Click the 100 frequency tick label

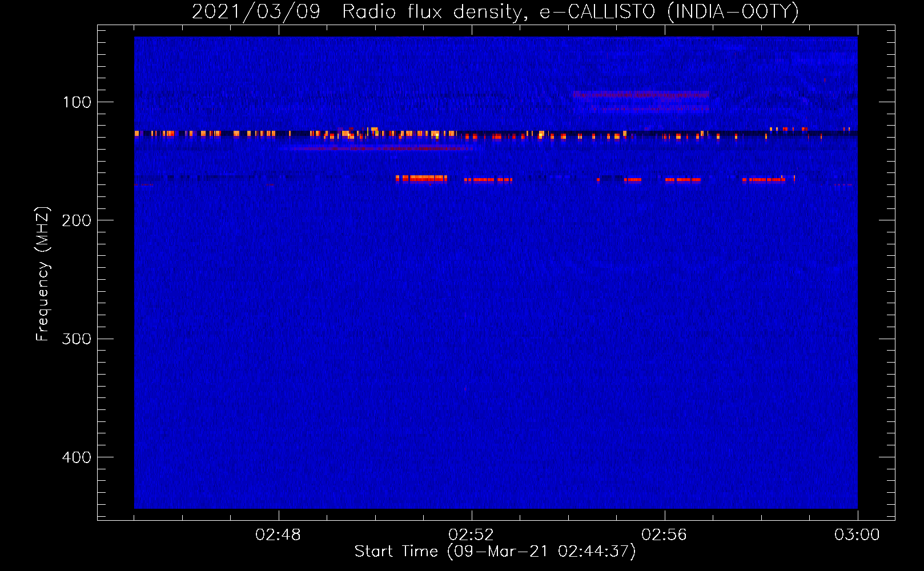click(77, 102)
